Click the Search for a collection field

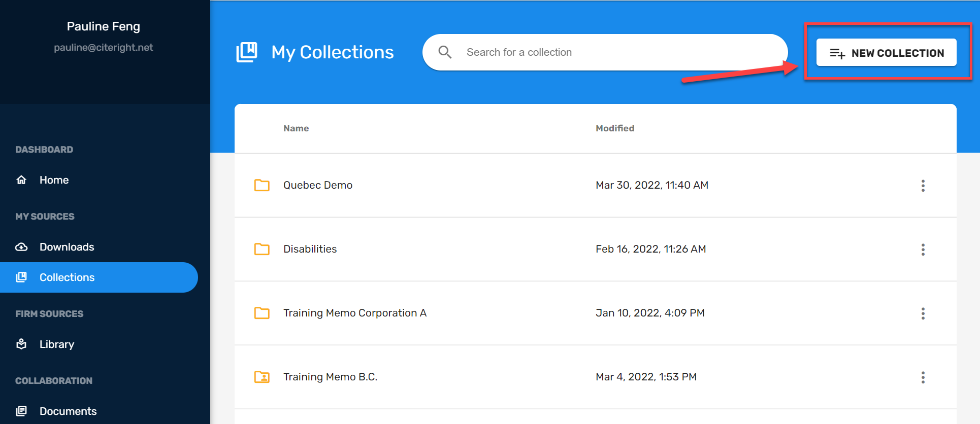point(605,52)
